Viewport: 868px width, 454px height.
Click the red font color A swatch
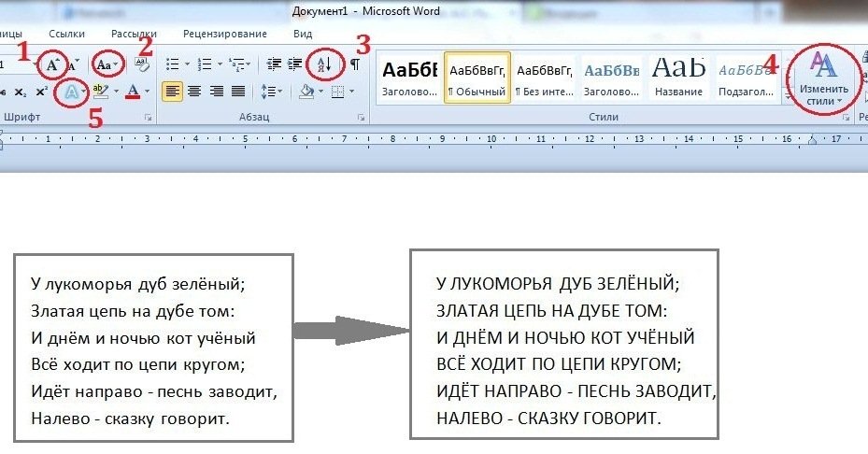click(133, 92)
